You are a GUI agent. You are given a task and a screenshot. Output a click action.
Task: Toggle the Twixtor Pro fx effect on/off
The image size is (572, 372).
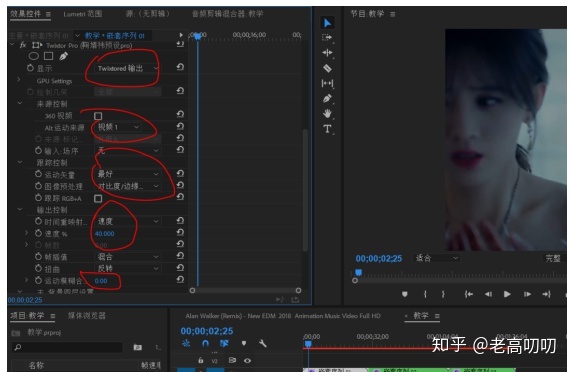[23, 45]
